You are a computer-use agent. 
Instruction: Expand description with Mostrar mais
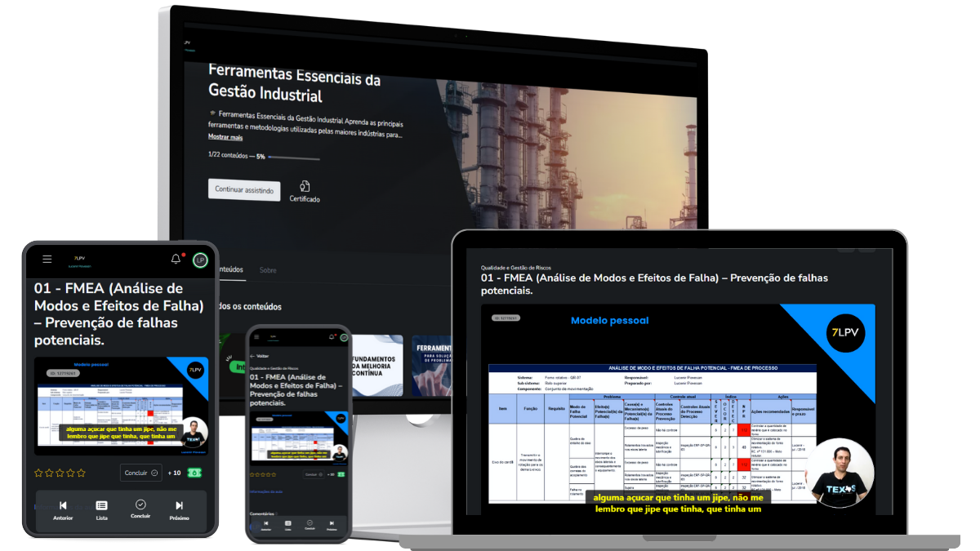(225, 137)
